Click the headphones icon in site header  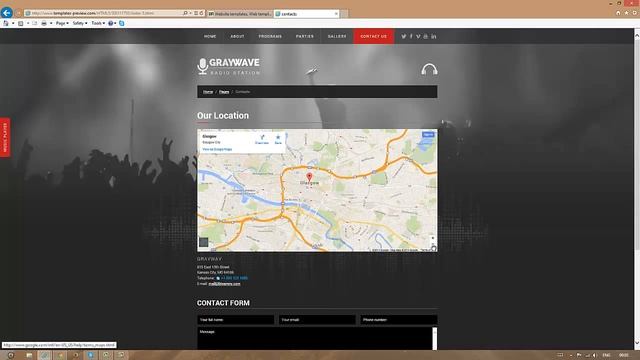(429, 69)
